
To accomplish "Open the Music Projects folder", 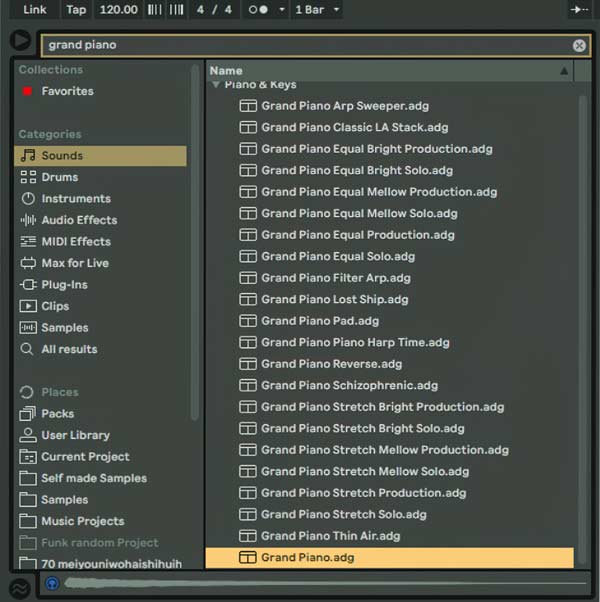I will tap(100, 521).
